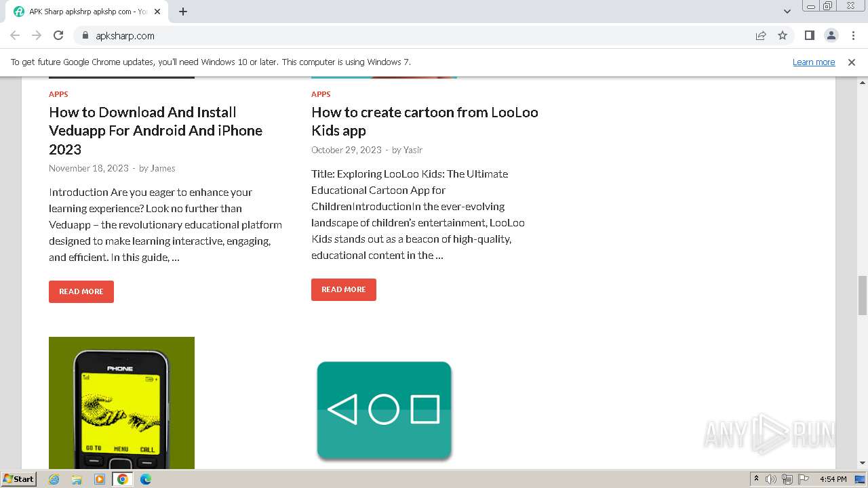
Task: View posts by author James
Action: (163, 168)
